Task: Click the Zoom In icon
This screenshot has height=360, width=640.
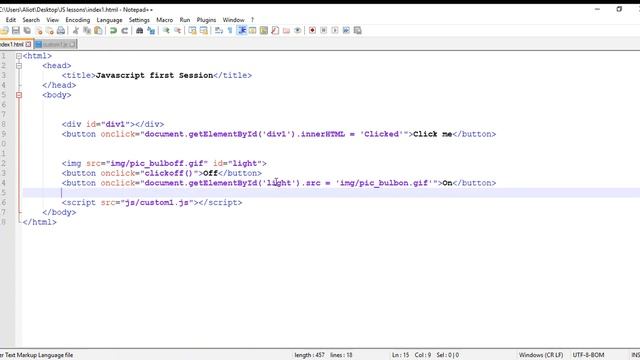Action: [x=166, y=31]
